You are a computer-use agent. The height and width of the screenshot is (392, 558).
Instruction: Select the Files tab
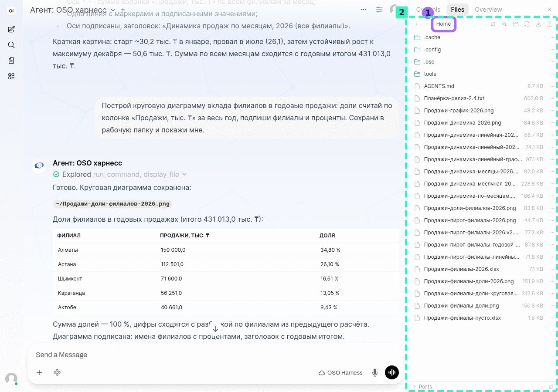[x=458, y=10]
